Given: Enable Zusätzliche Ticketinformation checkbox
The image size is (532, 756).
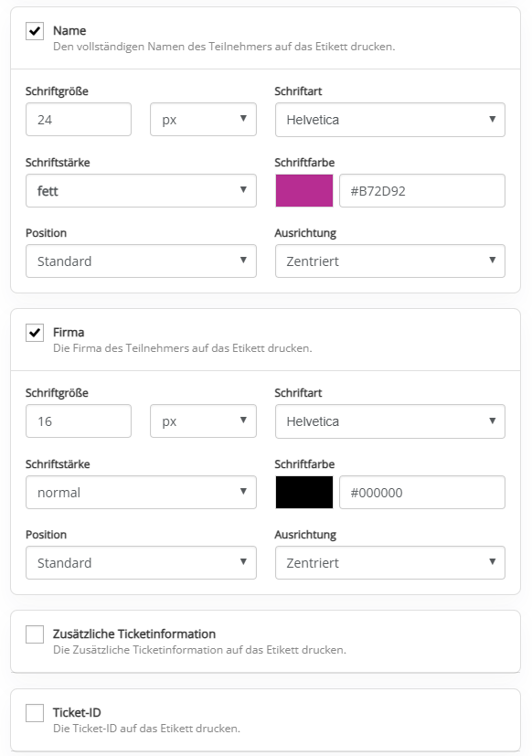Looking at the screenshot, I should pos(35,634).
